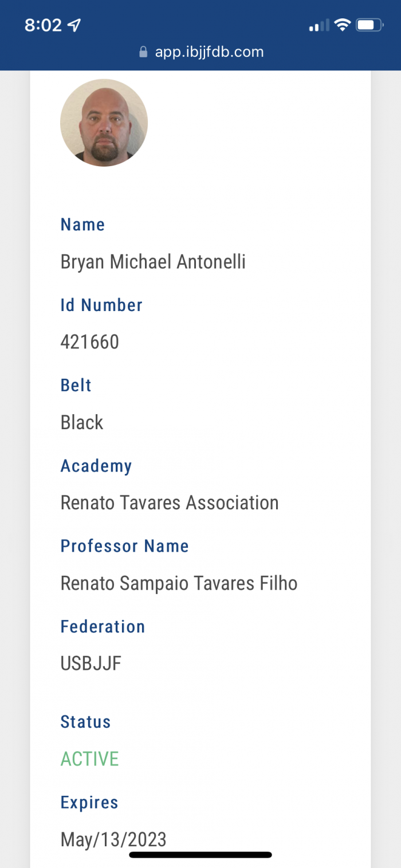Tap Renato Tavares Association academy text
Viewport: 401px width, 868px height.
(170, 502)
